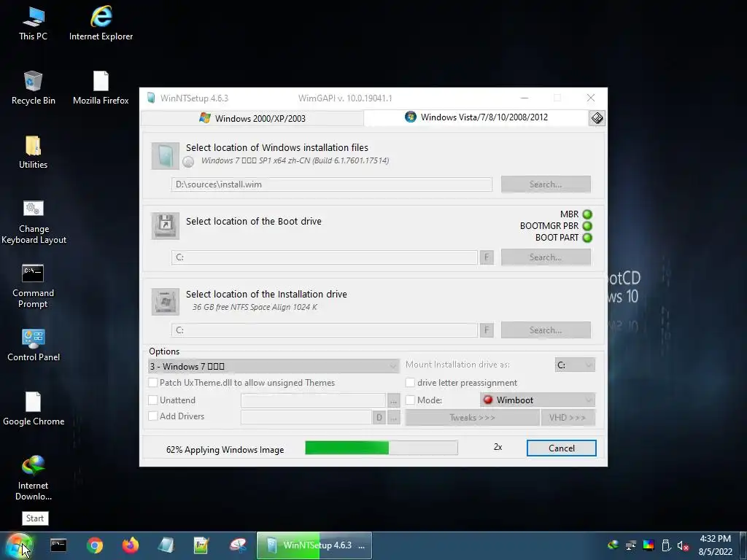Click the Boot drive path field
The width and height of the screenshot is (747, 560).
pyautogui.click(x=325, y=257)
